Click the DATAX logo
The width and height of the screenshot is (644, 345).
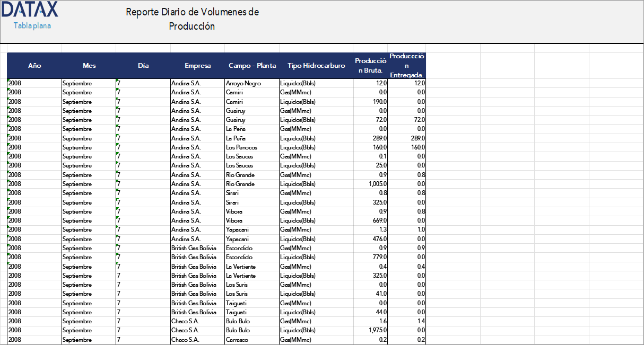30,10
